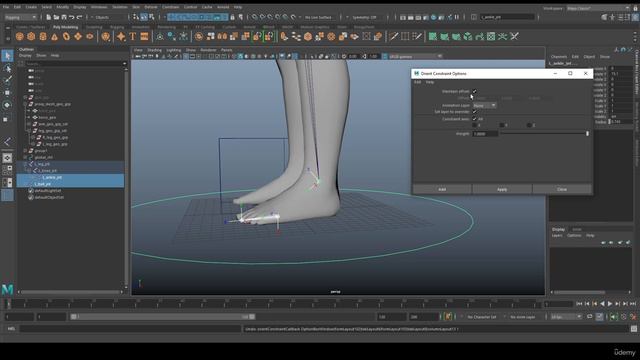Image resolution: width=640 pixels, height=360 pixels.
Task: Open the Animation Layer dropdown in dialog
Action: (484, 105)
